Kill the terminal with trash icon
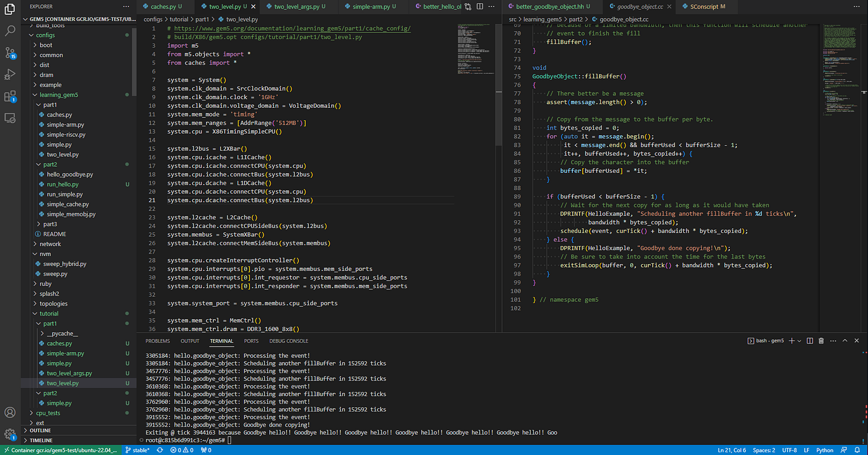The height and width of the screenshot is (455, 868). coord(821,341)
